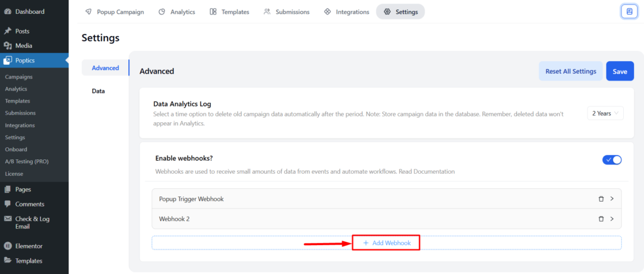Click the Media icon in sidebar
The height and width of the screenshot is (274, 644).
[8, 45]
